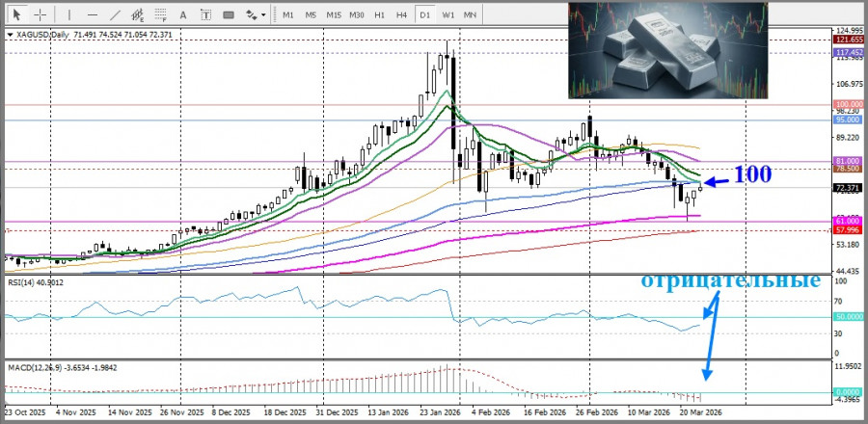868x424 pixels.
Task: Switch to the M1 timeframe
Action: (288, 14)
